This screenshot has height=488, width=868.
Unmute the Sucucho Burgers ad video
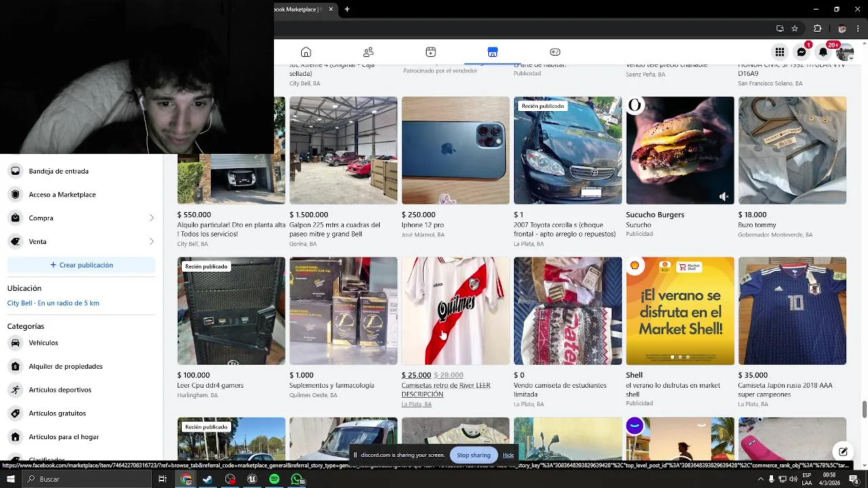724,197
